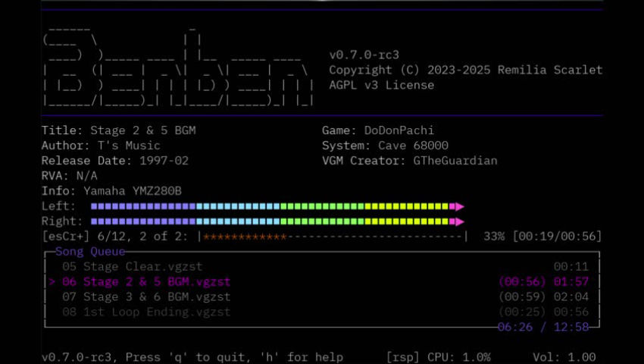Click the "'h' for help" status text
This screenshot has width=644, height=364.
[x=301, y=357]
